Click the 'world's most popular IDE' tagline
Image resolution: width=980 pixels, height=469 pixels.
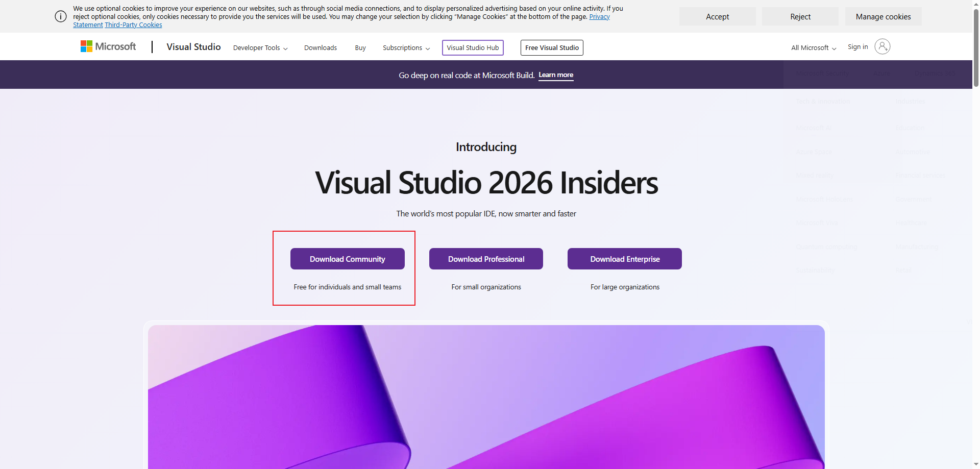click(x=486, y=213)
